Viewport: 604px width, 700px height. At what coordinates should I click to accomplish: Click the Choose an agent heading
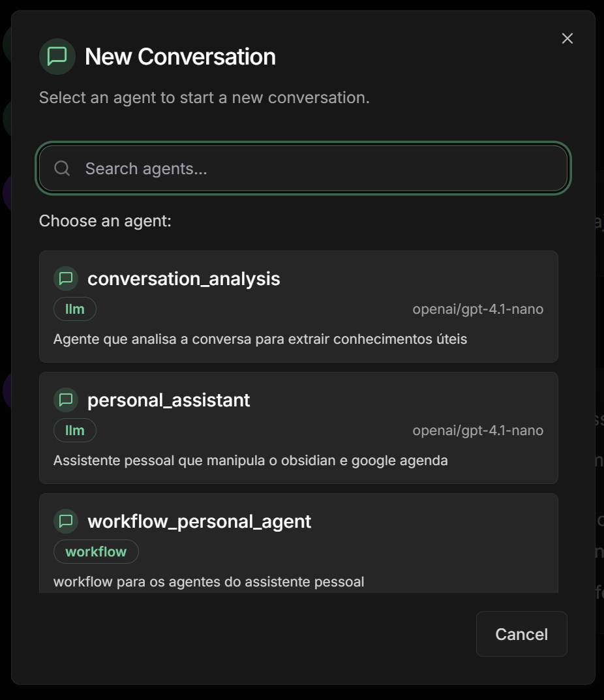107,221
